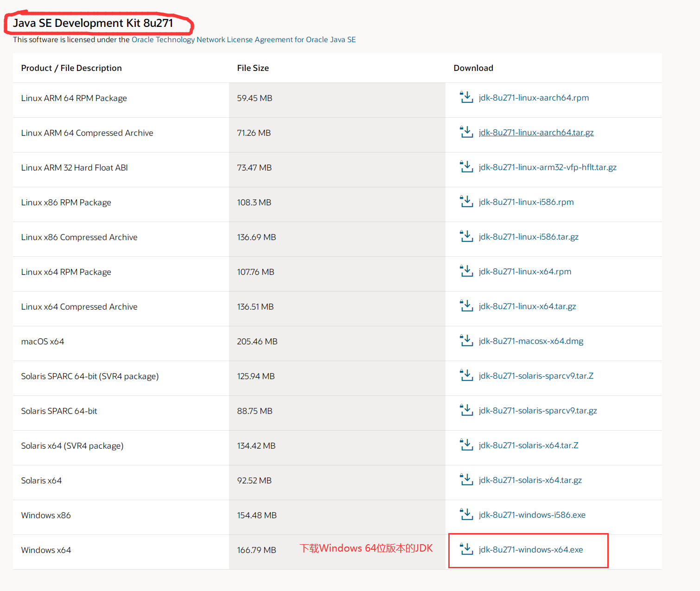Download jdk-8u271-solaris-sparcv9.tar.Z link
The width and height of the screenshot is (700, 591).
(x=536, y=376)
